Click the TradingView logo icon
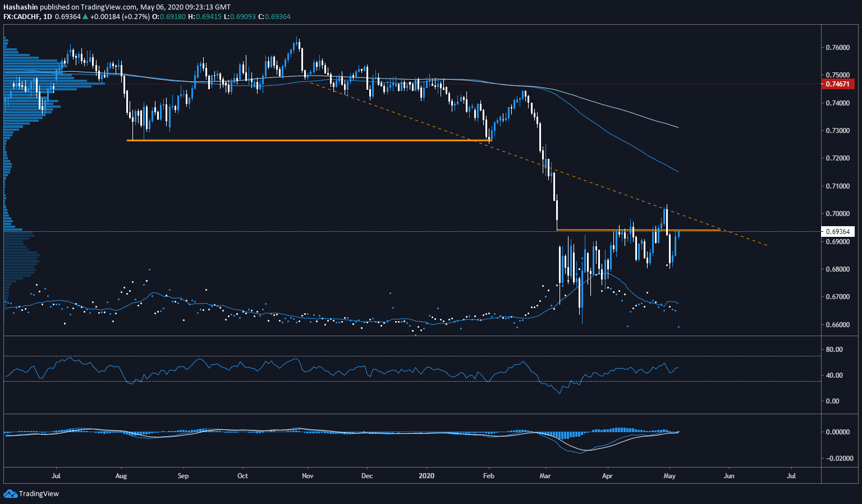862x504 pixels. pos(10,493)
